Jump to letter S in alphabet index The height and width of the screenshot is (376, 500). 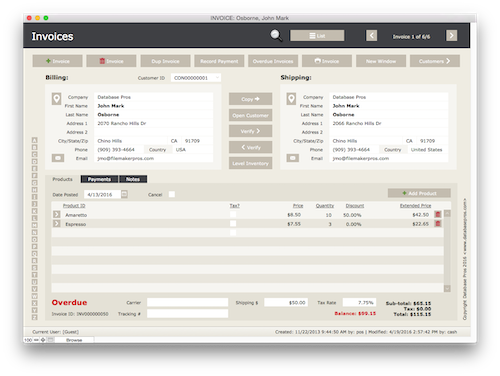point(34,268)
